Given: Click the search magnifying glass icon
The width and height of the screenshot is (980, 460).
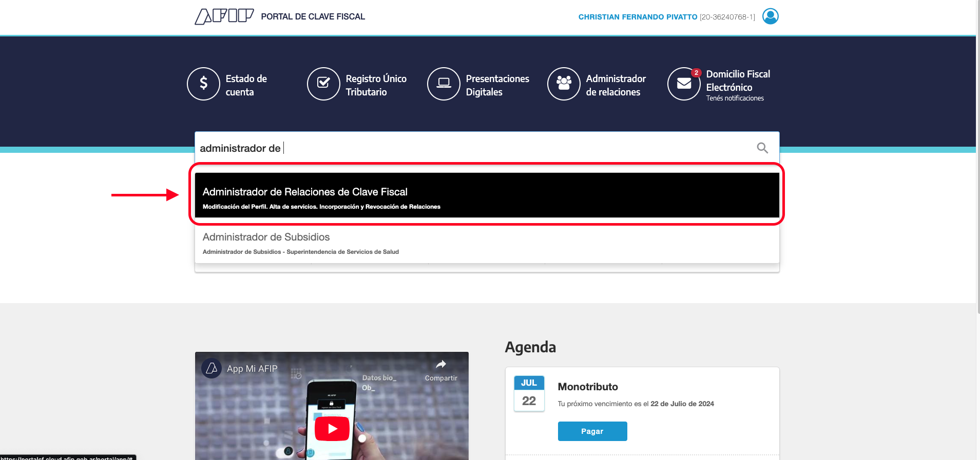Looking at the screenshot, I should point(762,148).
